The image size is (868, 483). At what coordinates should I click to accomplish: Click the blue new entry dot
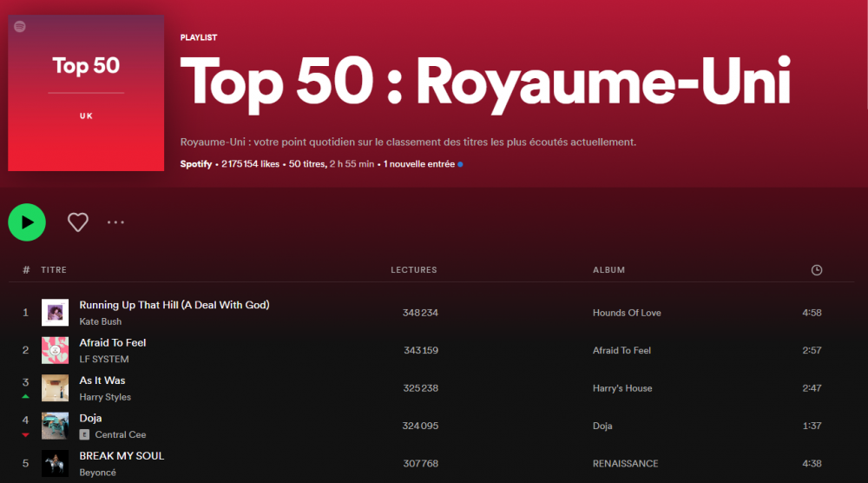(460, 164)
